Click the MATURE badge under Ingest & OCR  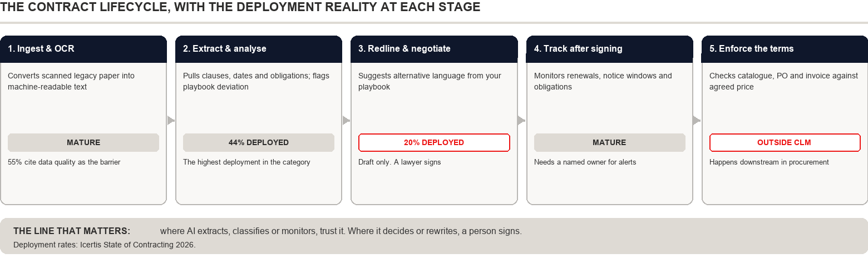[x=83, y=142]
